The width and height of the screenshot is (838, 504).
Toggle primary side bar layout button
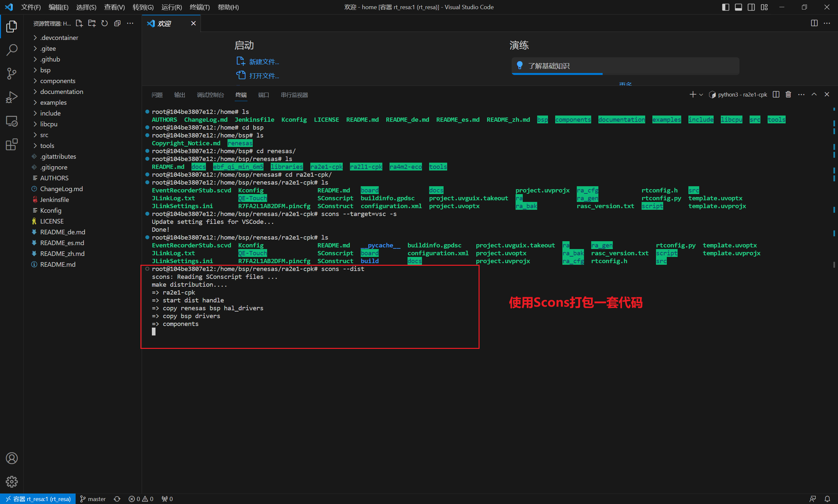(x=726, y=7)
